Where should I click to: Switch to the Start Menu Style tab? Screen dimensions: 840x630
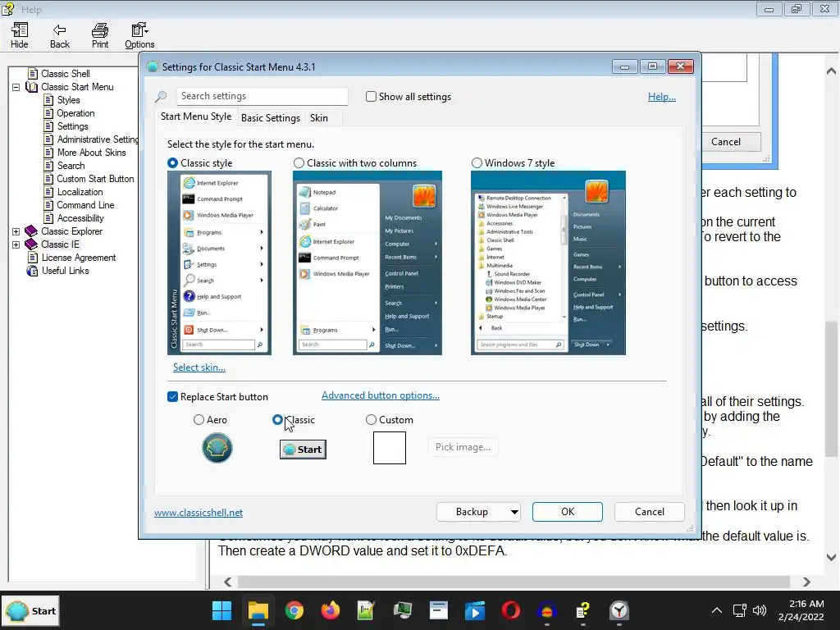[x=196, y=116]
